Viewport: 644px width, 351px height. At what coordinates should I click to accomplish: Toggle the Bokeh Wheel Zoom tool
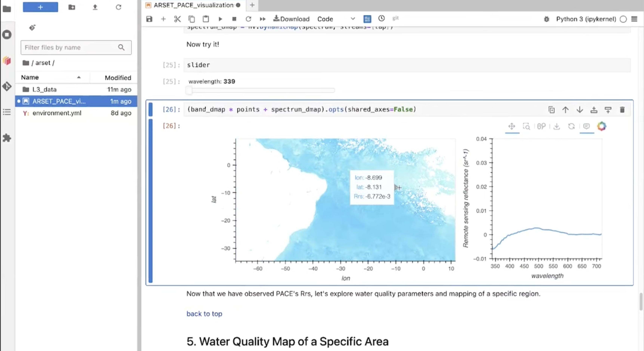click(542, 127)
